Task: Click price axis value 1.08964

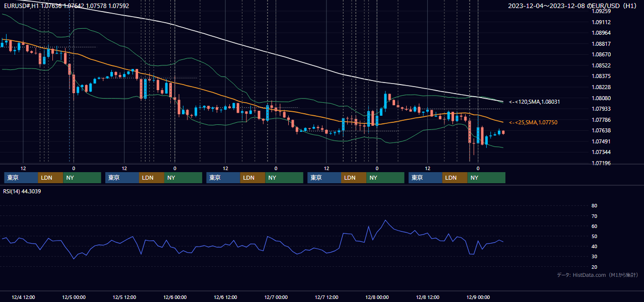Action: [601, 33]
